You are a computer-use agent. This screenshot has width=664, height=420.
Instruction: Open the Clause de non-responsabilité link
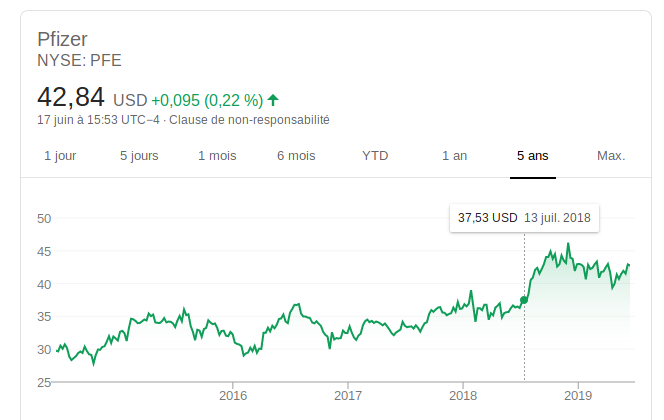pos(249,120)
